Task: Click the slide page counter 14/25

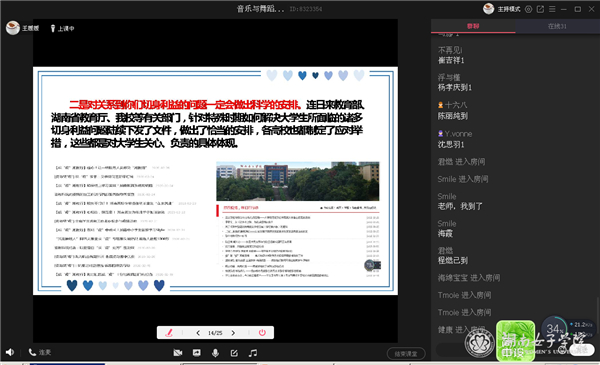Action: [215, 333]
